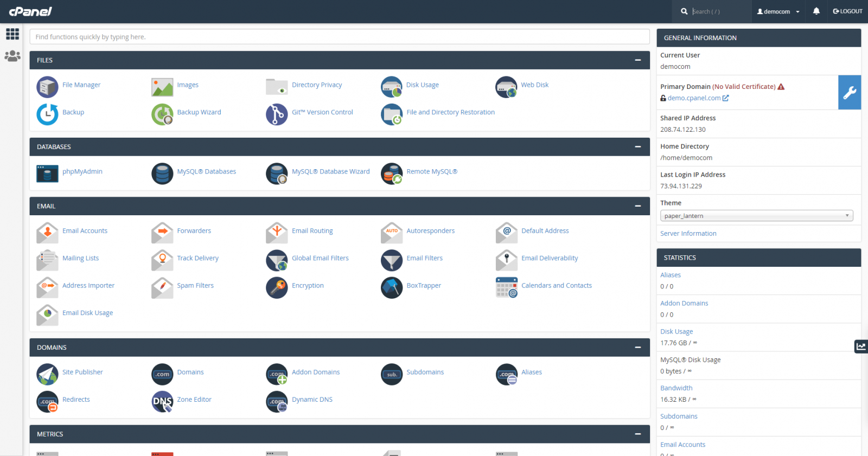Open File and Directory Restoration icon
Image resolution: width=868 pixels, height=456 pixels.
click(x=392, y=114)
